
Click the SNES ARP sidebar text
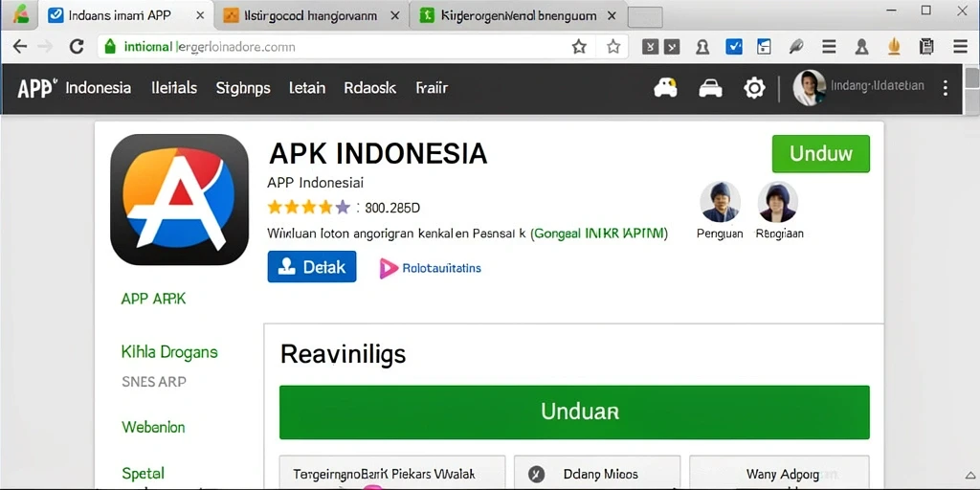pyautogui.click(x=154, y=381)
